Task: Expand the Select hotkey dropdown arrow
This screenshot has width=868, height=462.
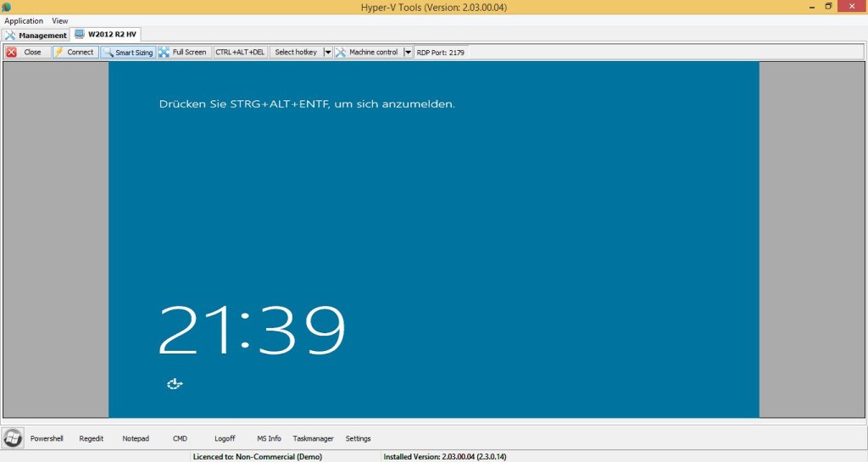Action: click(328, 53)
